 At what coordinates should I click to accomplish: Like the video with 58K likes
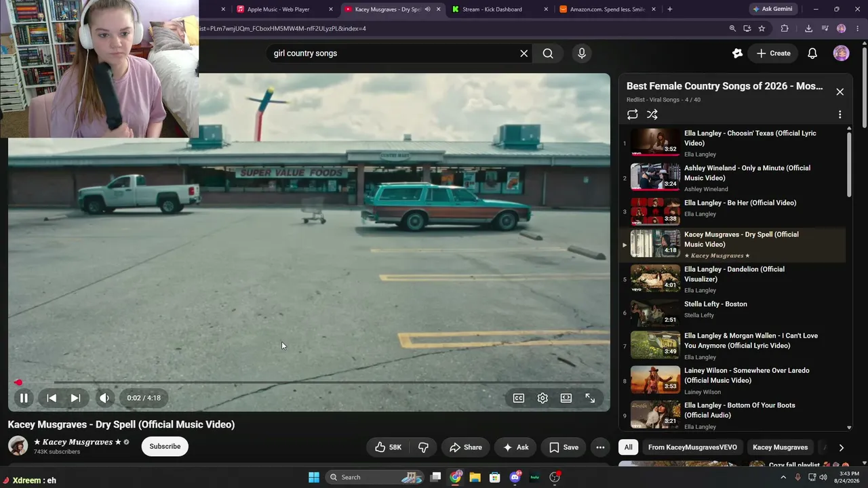click(x=388, y=447)
